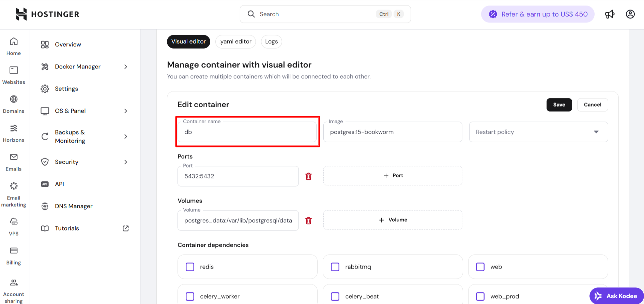The image size is (644, 304).
Task: Open Account sharing section
Action: point(14,291)
